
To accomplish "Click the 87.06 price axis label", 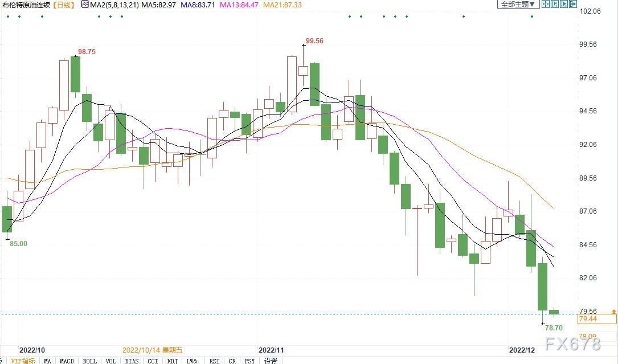I will pyautogui.click(x=588, y=211).
